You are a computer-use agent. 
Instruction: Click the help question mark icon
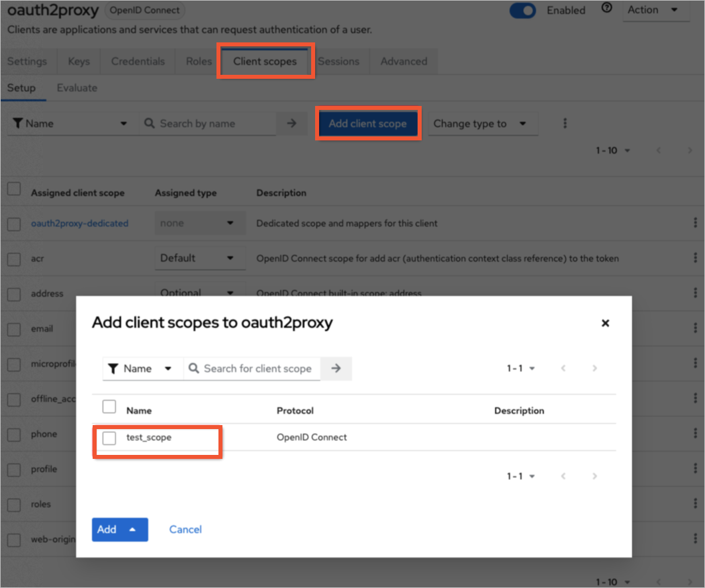tap(606, 8)
